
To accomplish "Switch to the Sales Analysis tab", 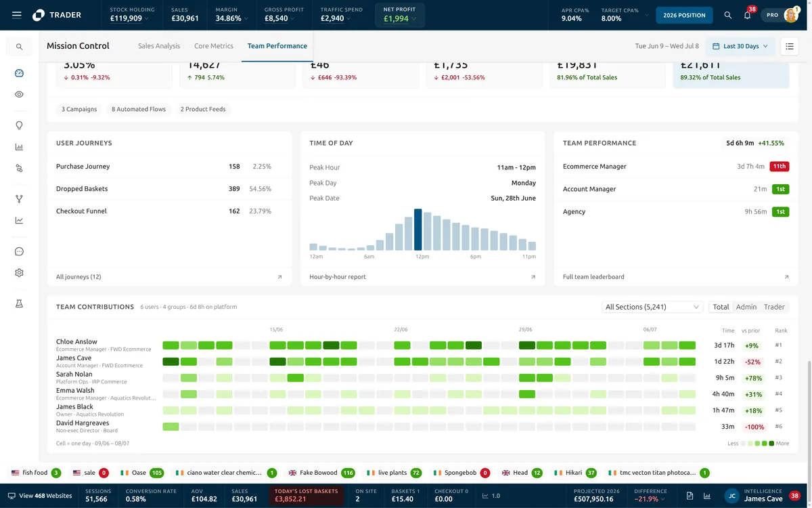I will (x=159, y=46).
